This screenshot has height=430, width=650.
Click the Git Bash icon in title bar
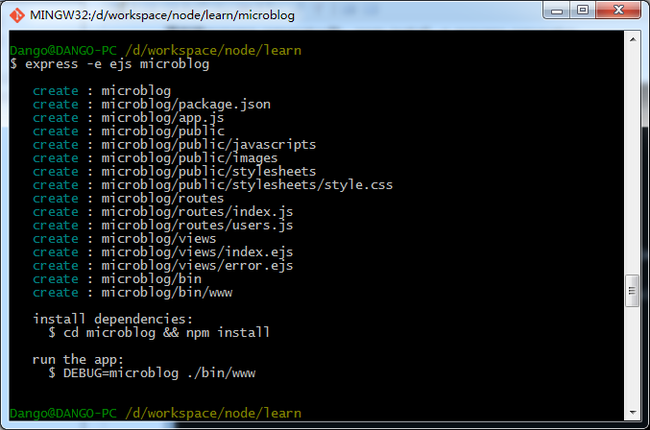point(17,15)
